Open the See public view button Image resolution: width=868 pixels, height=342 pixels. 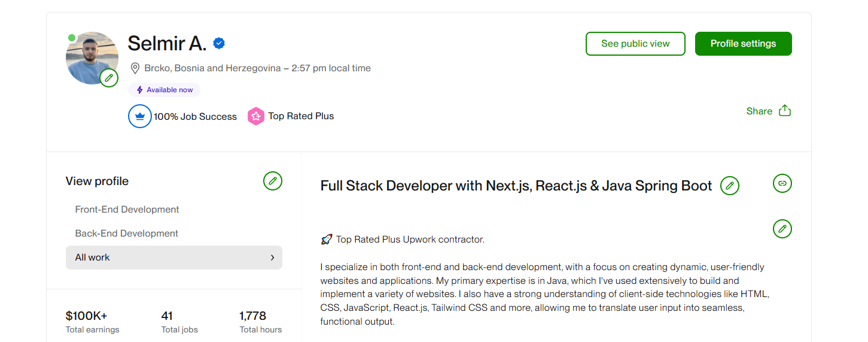coord(635,44)
